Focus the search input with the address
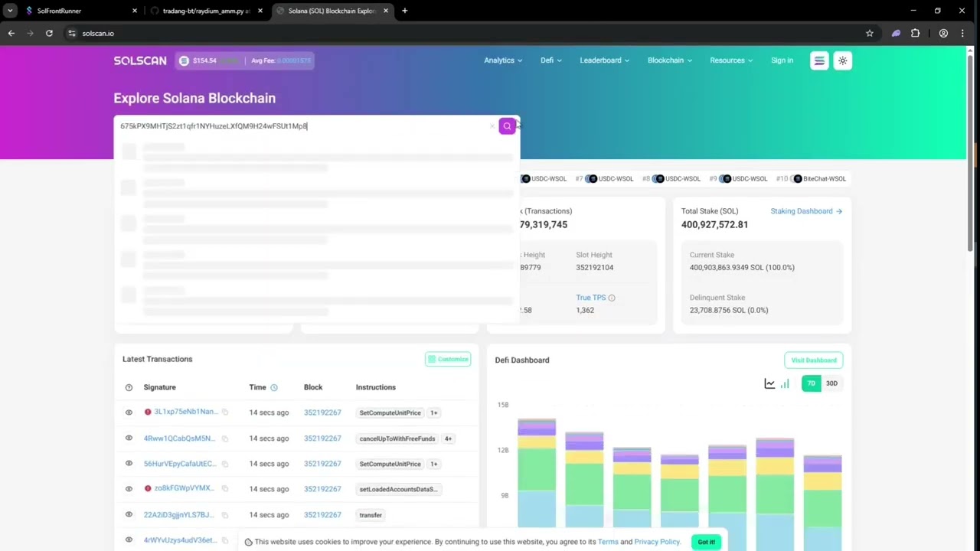 pos(302,126)
